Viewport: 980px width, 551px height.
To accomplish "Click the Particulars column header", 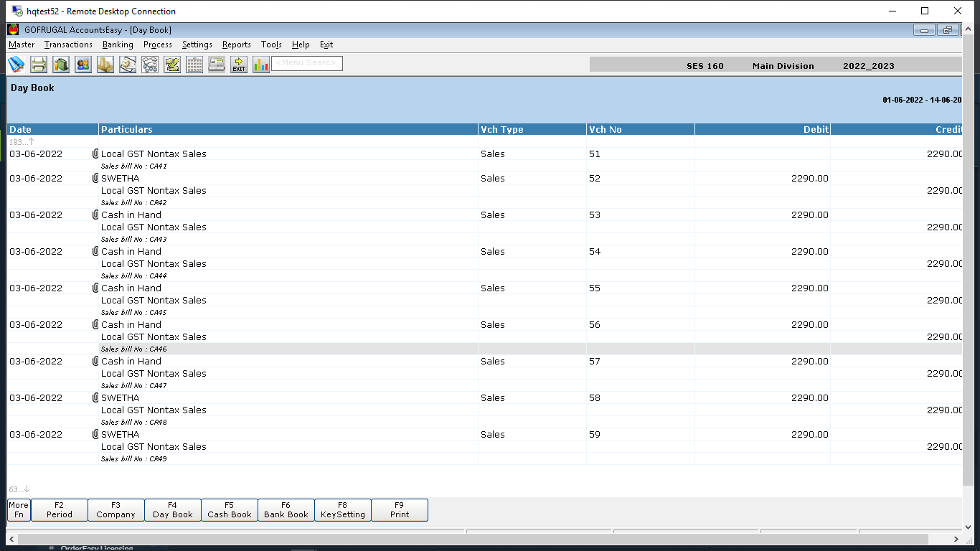I will click(x=288, y=129).
